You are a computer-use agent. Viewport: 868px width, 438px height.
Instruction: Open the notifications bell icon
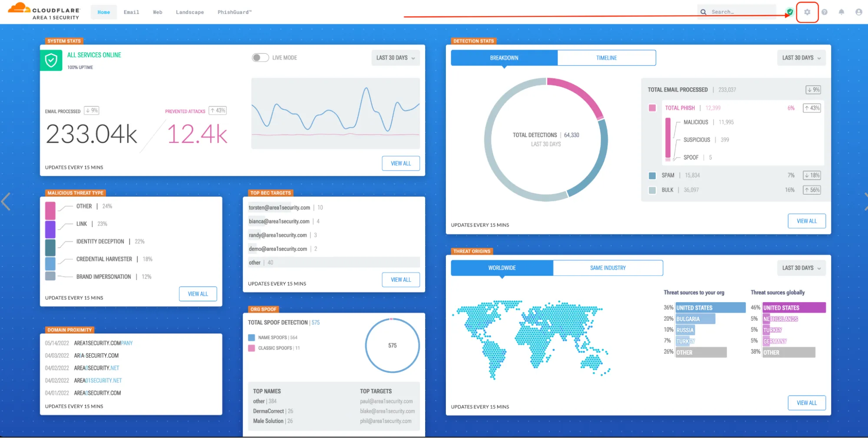(841, 12)
